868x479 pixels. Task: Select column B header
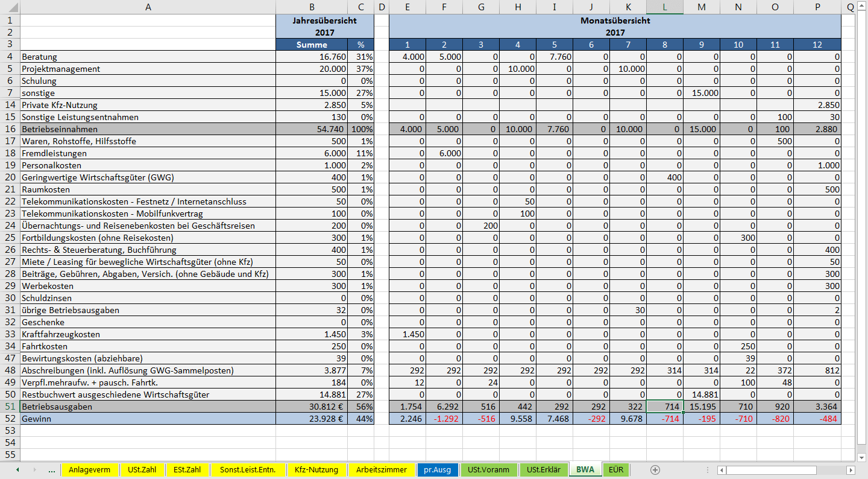click(312, 7)
